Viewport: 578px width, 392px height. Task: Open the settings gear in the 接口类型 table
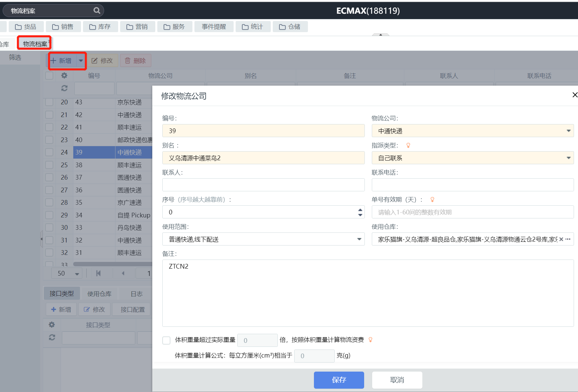click(52, 324)
